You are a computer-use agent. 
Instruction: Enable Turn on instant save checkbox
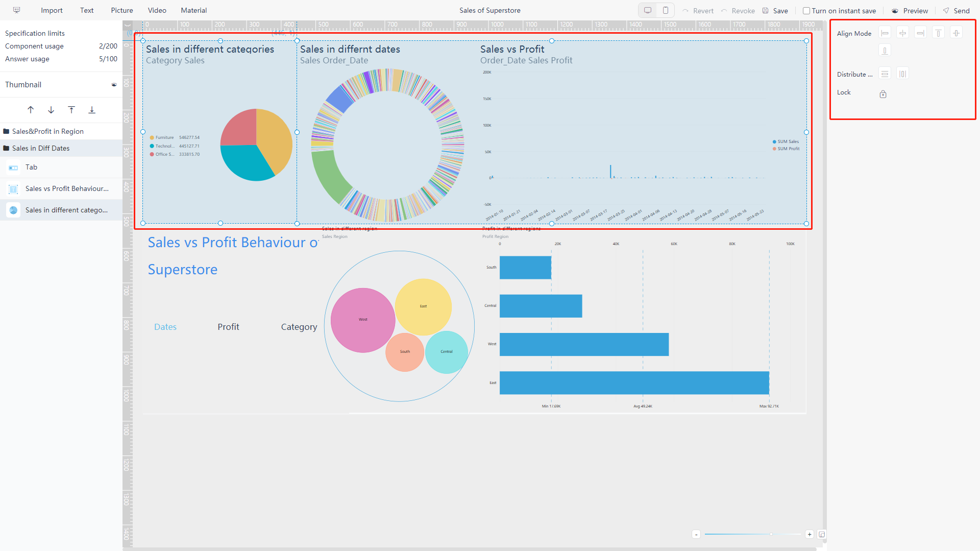coord(806,11)
